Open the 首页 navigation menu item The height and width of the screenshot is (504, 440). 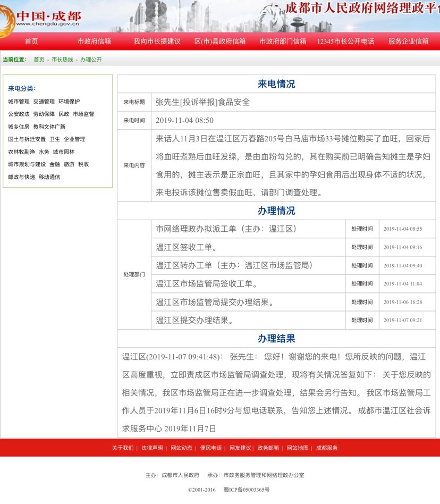click(x=31, y=41)
